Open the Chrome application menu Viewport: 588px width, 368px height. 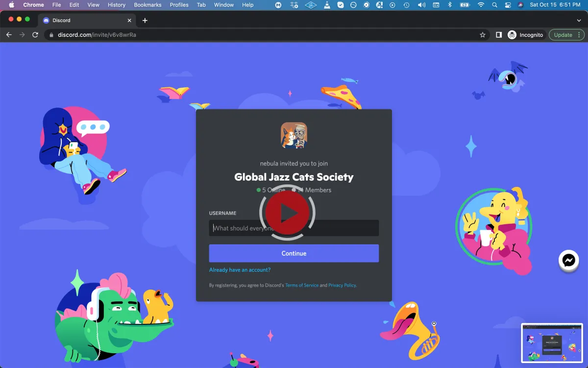[x=33, y=5]
